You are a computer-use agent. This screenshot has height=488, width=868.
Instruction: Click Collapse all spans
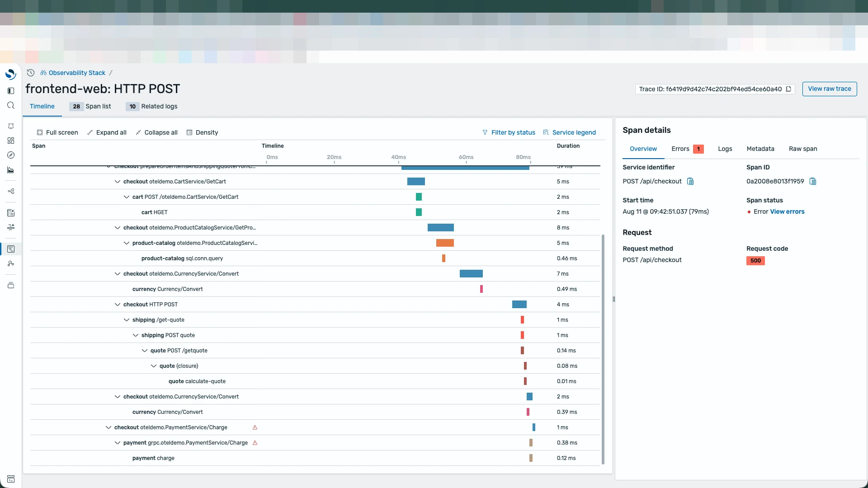156,132
